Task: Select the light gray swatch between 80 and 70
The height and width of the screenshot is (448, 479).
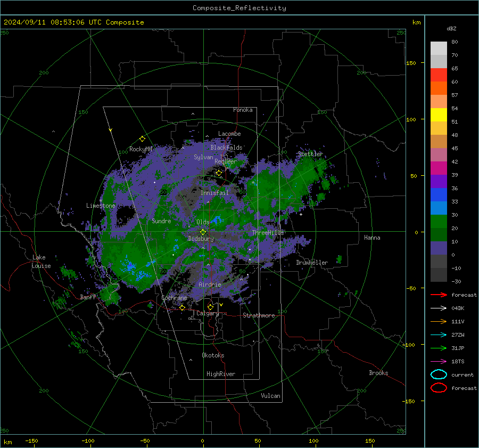Action: pyautogui.click(x=439, y=48)
